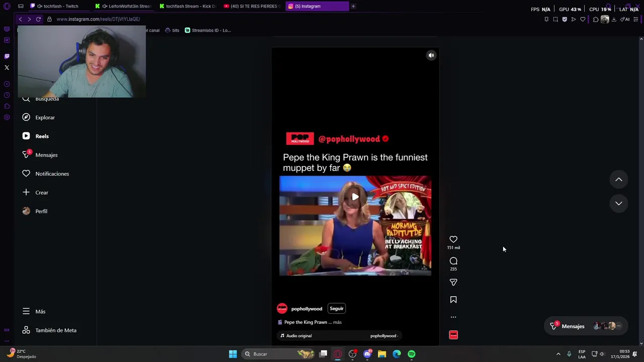Open the snapshot capture tool icon
This screenshot has height=362, width=644.
(555, 19)
